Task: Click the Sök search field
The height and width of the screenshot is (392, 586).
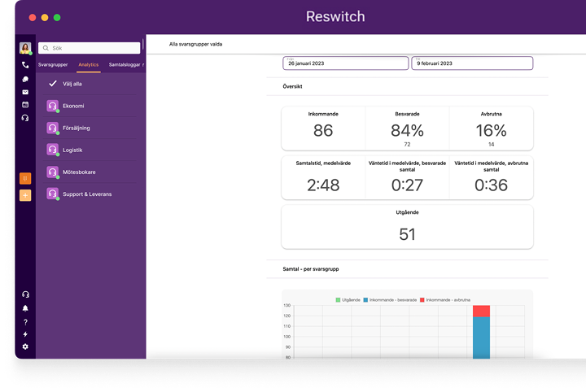Action: pyautogui.click(x=90, y=48)
